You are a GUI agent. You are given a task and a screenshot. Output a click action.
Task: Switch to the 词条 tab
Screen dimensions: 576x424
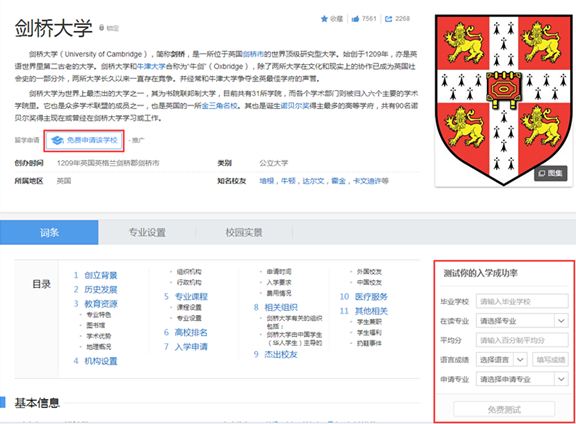(49, 233)
